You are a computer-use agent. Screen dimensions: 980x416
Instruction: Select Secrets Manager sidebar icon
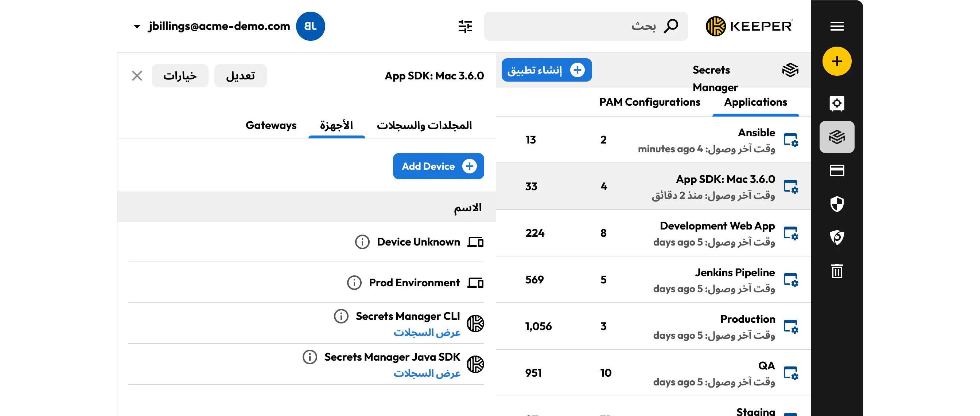pyautogui.click(x=837, y=137)
